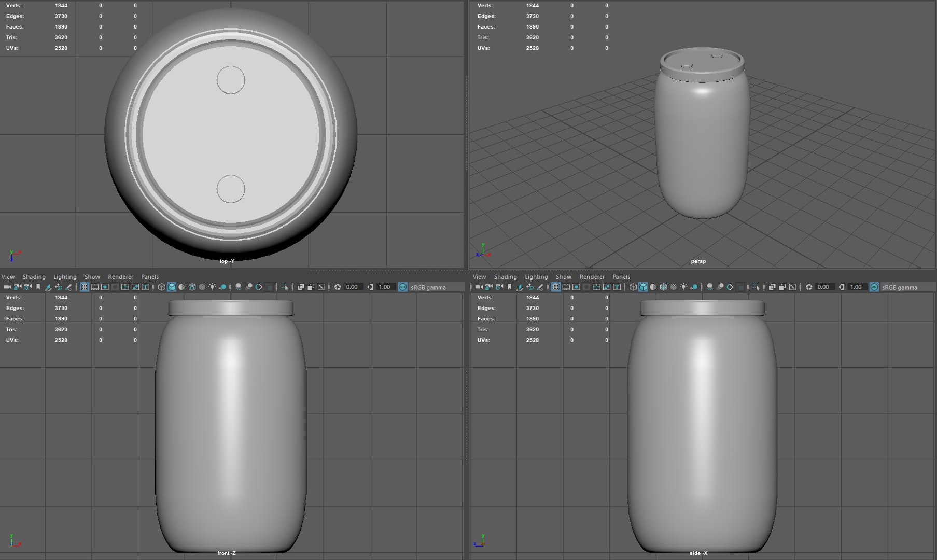This screenshot has width=937, height=560.
Task: Open the Show menu of side view panel
Action: 564,277
